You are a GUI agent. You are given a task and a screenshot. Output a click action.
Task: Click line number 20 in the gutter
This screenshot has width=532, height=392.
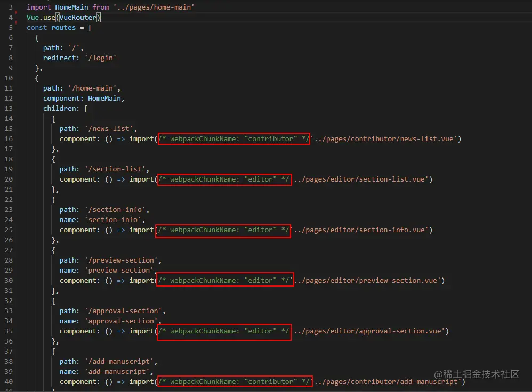click(9, 179)
